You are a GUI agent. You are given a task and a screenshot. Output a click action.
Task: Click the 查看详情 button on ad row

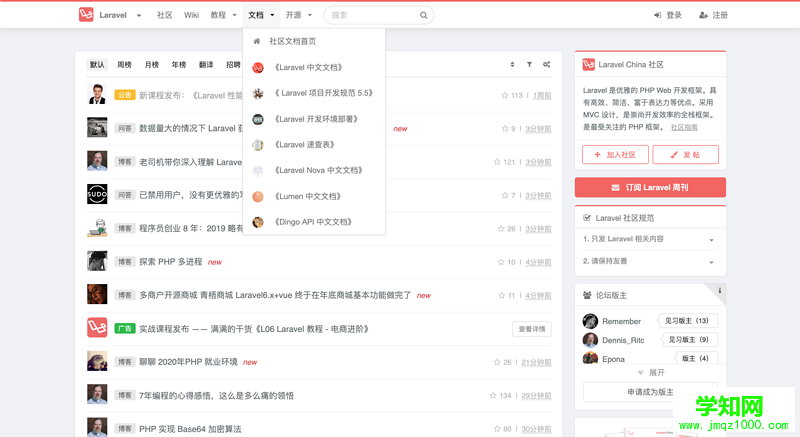532,329
